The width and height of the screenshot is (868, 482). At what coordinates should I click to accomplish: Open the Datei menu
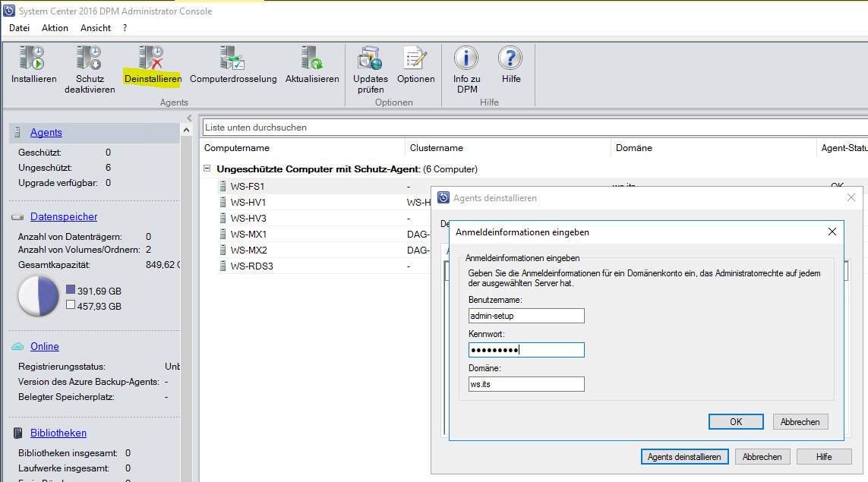(x=20, y=27)
